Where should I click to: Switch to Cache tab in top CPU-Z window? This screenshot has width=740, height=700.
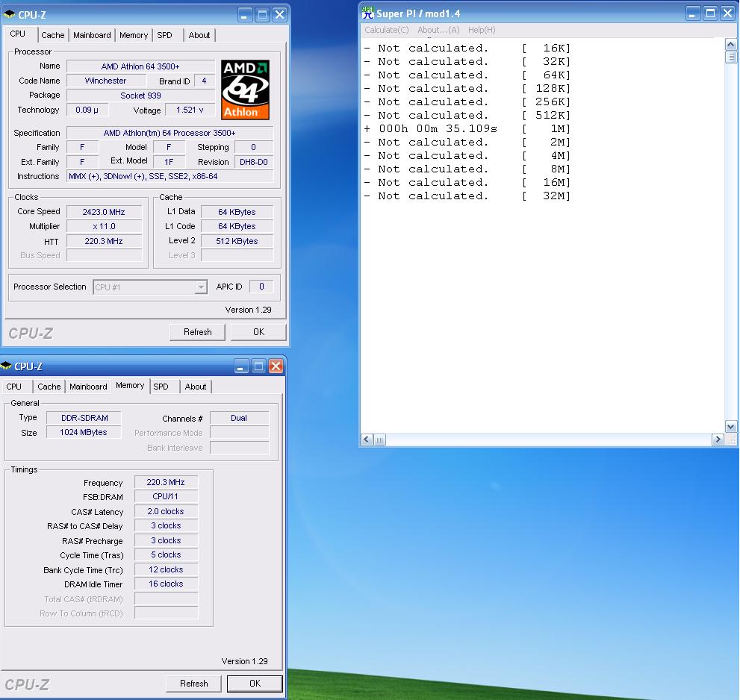[52, 35]
